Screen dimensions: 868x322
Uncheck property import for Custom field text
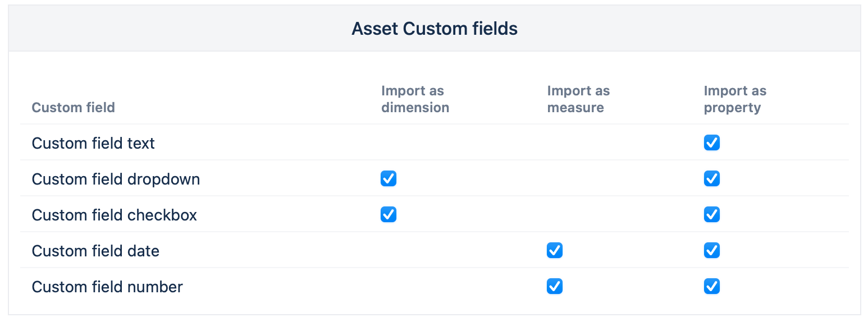click(711, 143)
